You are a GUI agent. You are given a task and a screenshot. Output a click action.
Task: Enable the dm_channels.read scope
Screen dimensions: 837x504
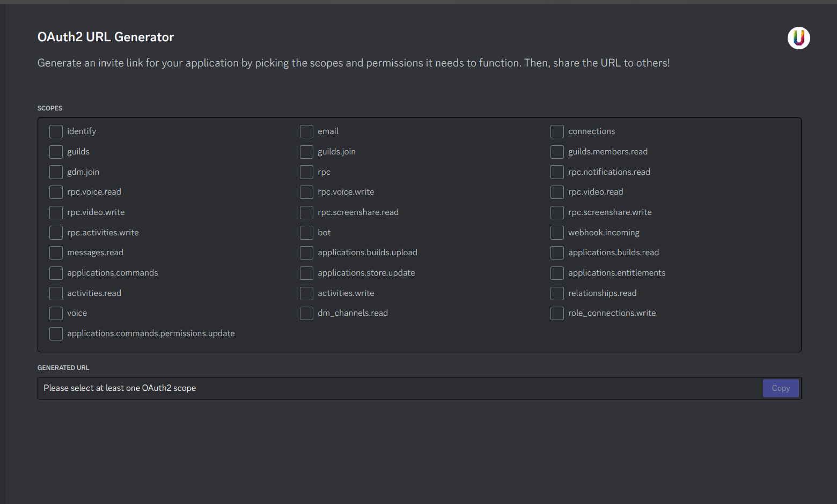click(306, 313)
